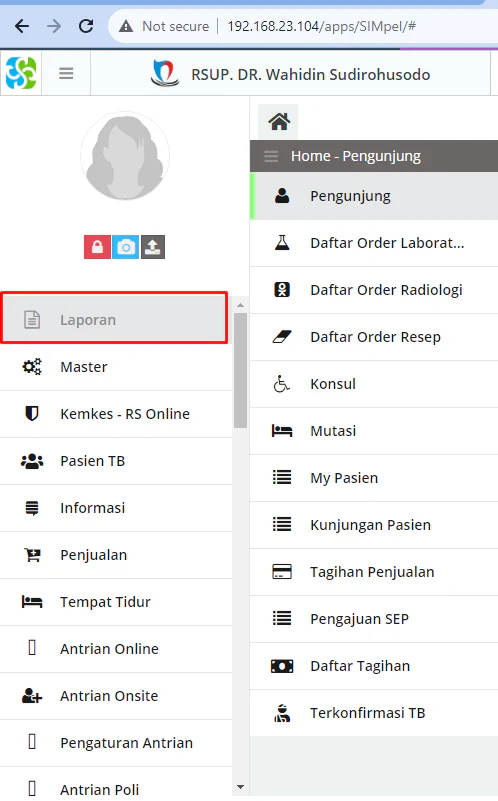Click the hospital logo beside RSUP title
The image size is (498, 801).
click(165, 73)
